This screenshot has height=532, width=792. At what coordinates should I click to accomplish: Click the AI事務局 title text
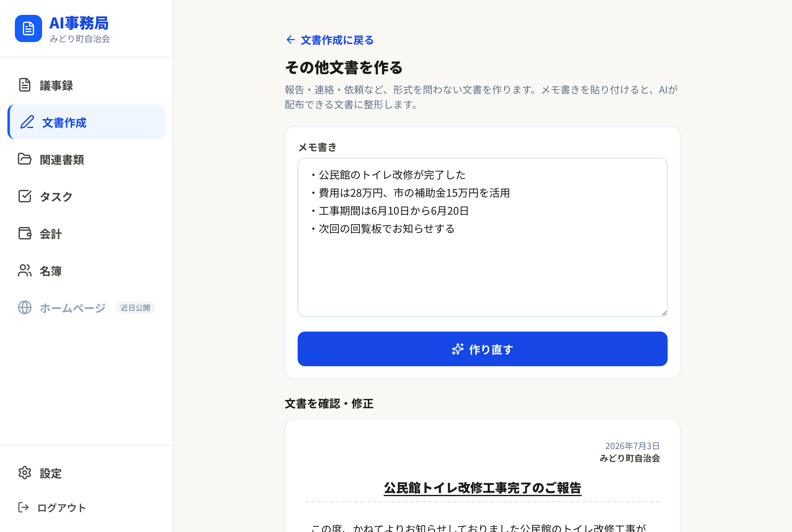point(79,23)
